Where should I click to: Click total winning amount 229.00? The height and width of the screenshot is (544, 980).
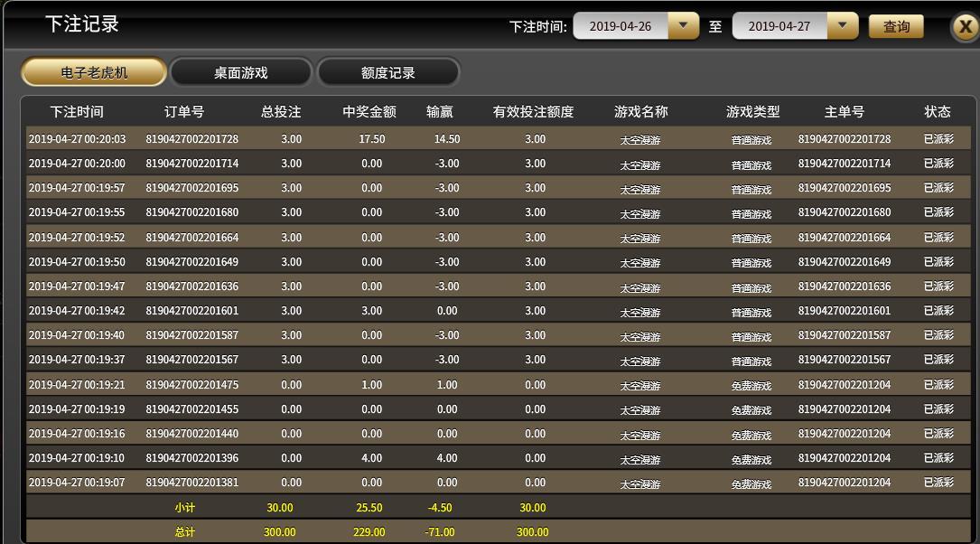(369, 532)
